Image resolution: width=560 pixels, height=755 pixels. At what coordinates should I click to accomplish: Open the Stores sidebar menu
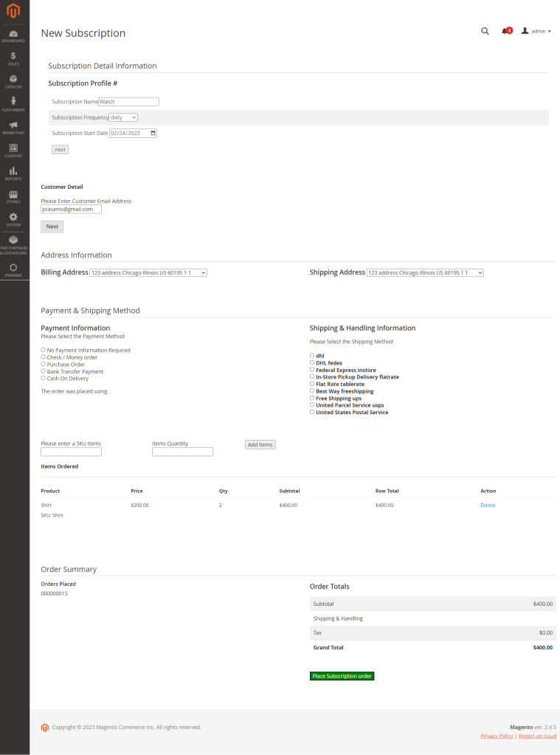14,196
